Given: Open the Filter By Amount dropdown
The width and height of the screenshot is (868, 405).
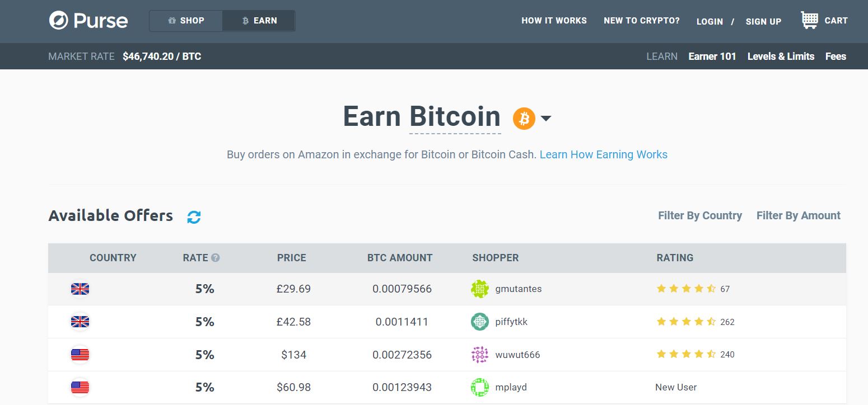Looking at the screenshot, I should click(799, 215).
